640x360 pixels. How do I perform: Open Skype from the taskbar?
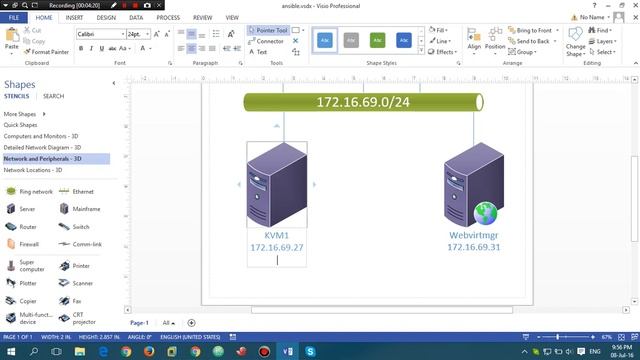pos(310,351)
